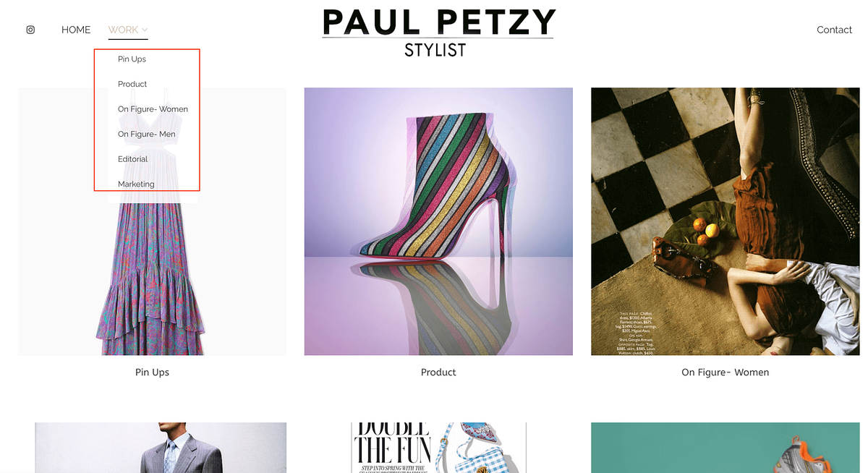868x473 pixels.
Task: Open the rainbow striped boot image
Action: coord(438,221)
